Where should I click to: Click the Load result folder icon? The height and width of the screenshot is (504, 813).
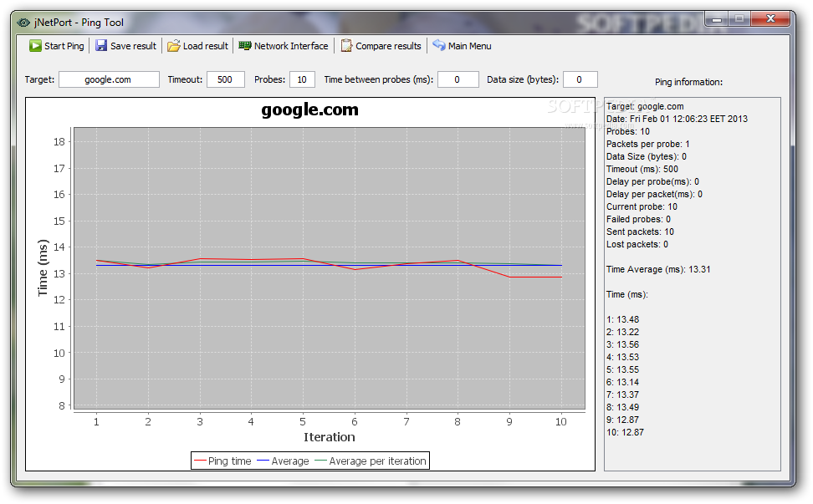pyautogui.click(x=174, y=46)
